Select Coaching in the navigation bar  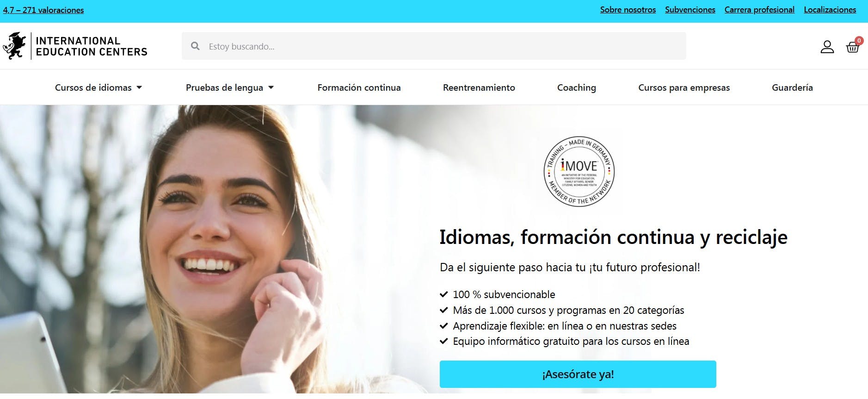(x=576, y=87)
